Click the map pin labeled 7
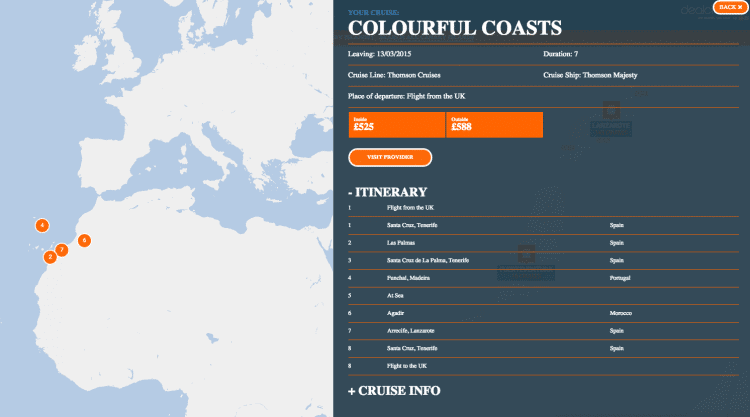 62,250
